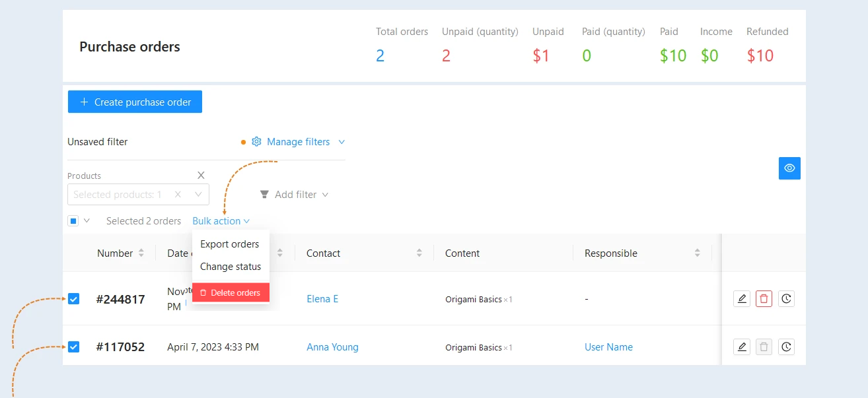Edit order #117052 with pencil icon
This screenshot has width=868, height=398.
click(x=742, y=347)
